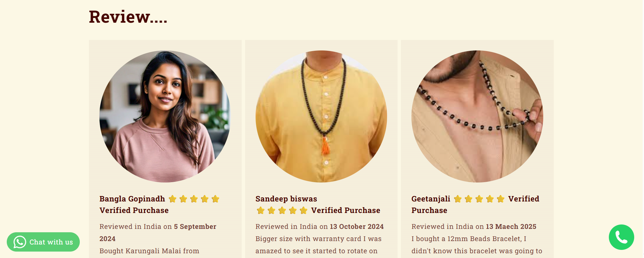Open the woman in pink sweater photo
The height and width of the screenshot is (258, 644).
click(165, 116)
